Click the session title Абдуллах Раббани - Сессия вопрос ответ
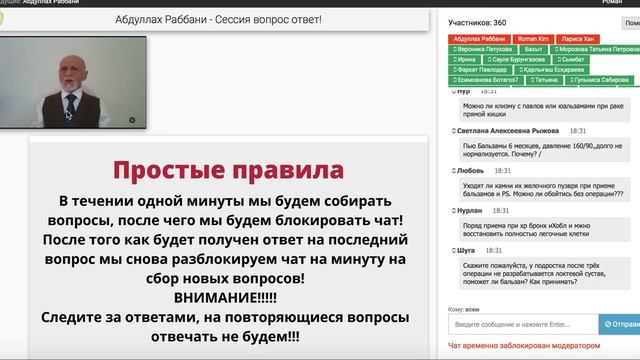Screen dimensions: 640x360 click(x=218, y=20)
